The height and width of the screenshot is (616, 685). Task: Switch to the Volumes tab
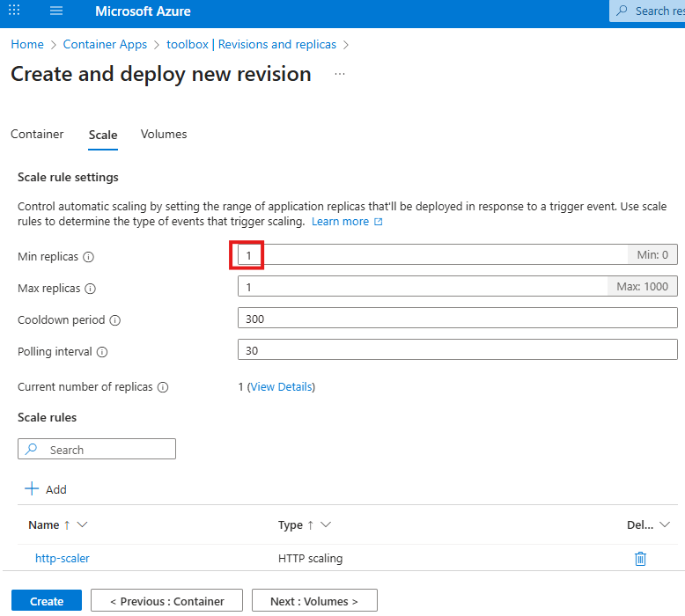pyautogui.click(x=164, y=135)
